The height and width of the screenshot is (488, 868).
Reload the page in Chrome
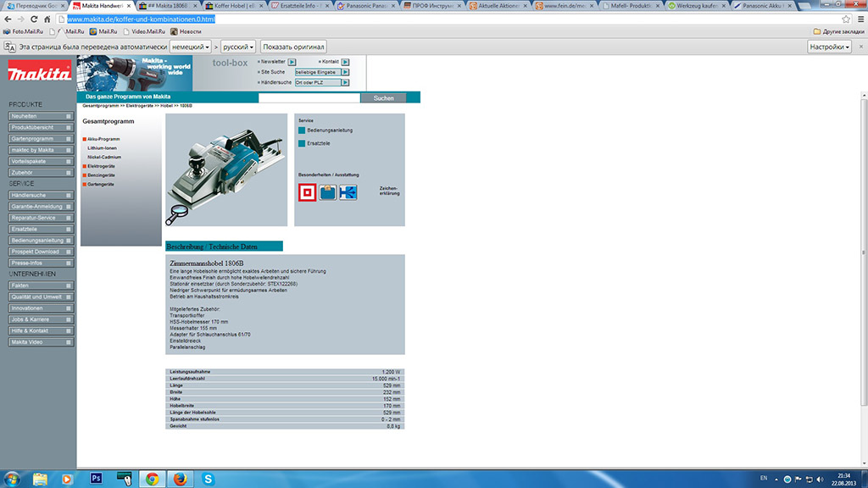point(34,19)
